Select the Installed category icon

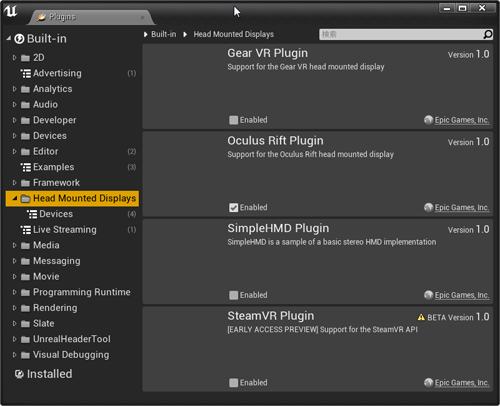point(19,374)
